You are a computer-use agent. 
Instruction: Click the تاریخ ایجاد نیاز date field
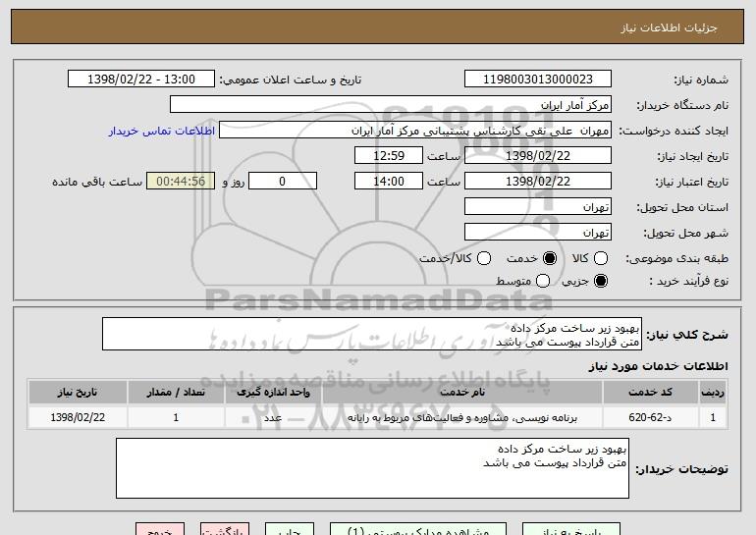538,156
